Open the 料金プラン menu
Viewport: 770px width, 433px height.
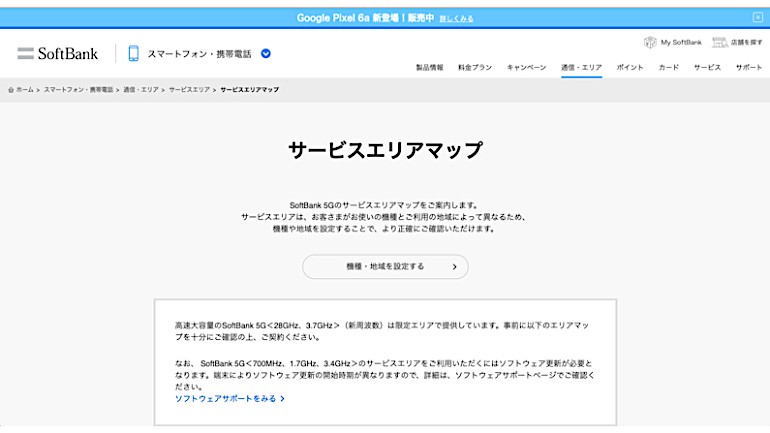click(x=475, y=67)
